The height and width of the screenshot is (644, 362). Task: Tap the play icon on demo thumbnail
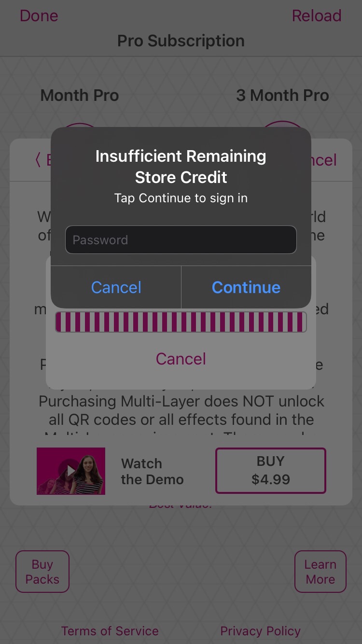point(71,471)
